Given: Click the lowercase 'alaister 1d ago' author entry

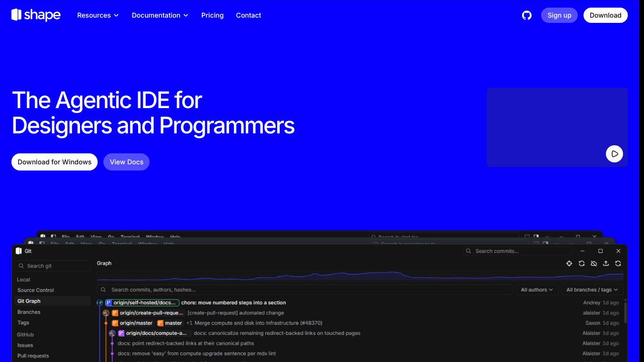Looking at the screenshot, I should pos(601,313).
